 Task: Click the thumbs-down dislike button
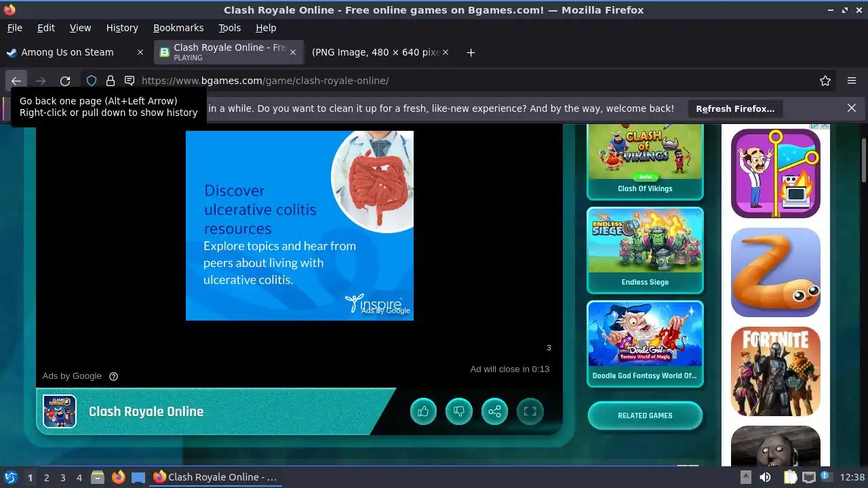[x=459, y=411]
